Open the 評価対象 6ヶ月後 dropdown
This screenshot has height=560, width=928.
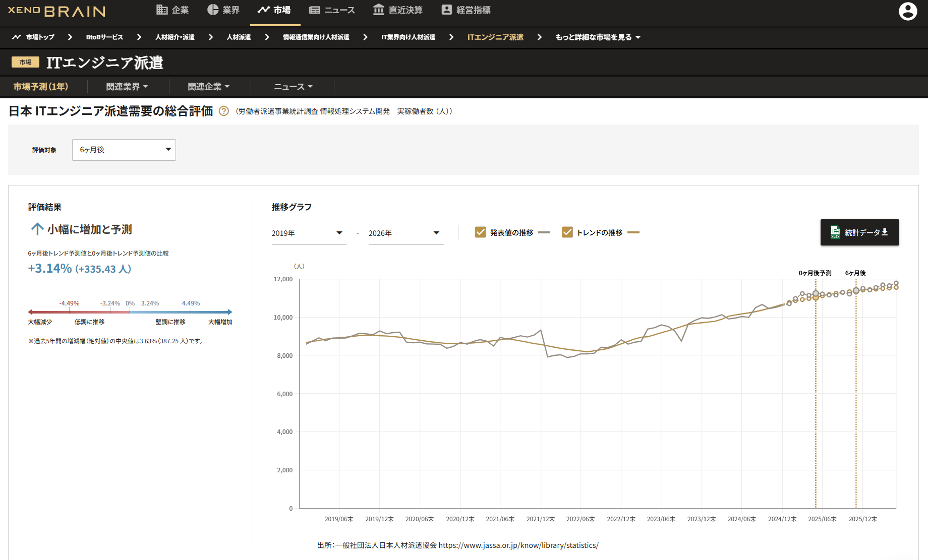tap(124, 150)
